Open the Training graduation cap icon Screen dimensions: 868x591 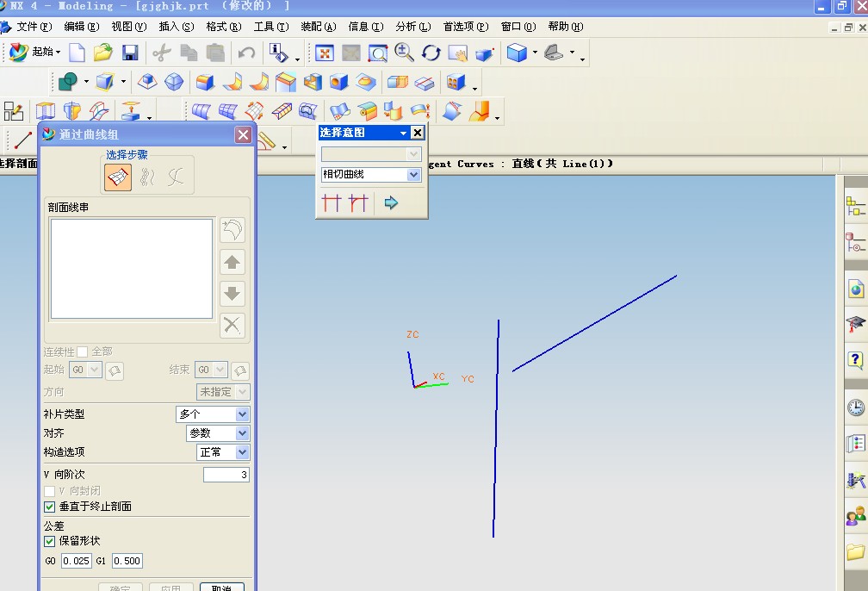tap(856, 323)
